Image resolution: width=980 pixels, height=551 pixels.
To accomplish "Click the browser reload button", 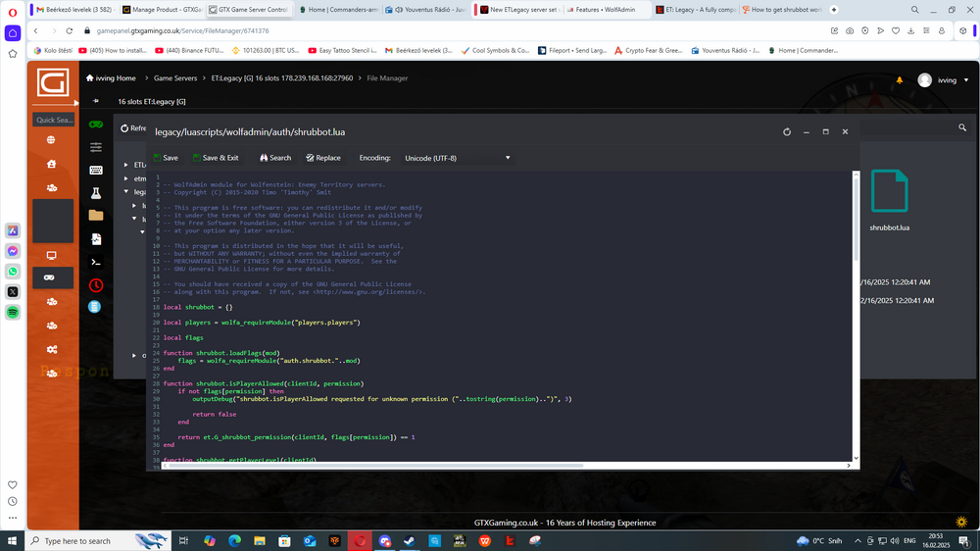I will (70, 30).
